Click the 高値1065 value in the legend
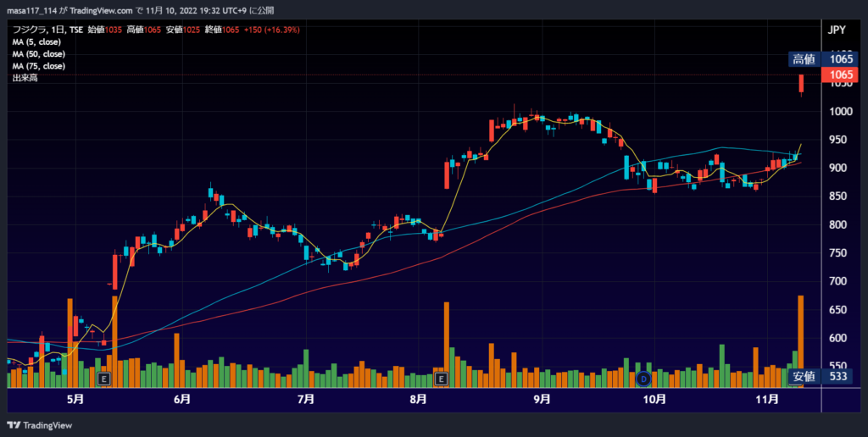 click(x=143, y=30)
